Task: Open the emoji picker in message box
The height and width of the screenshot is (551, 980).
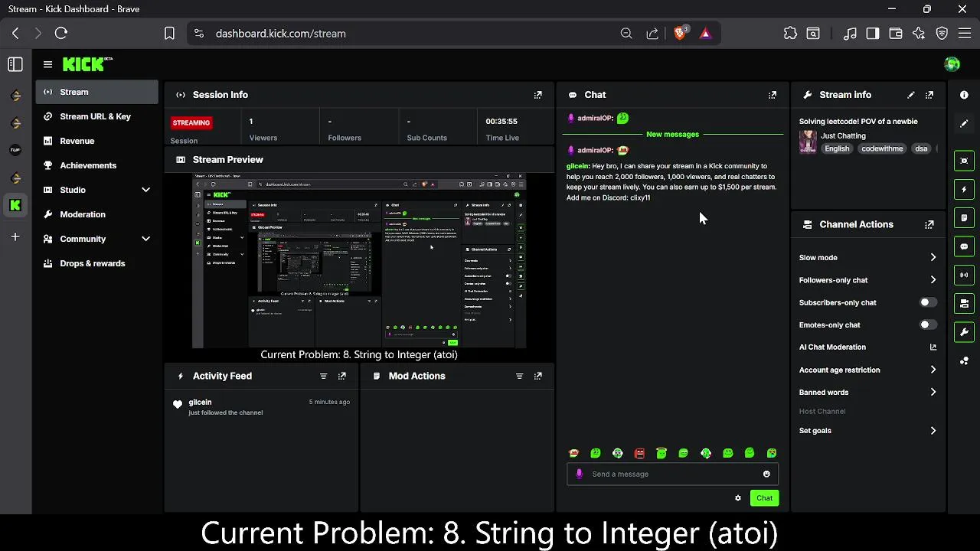Action: pos(766,474)
